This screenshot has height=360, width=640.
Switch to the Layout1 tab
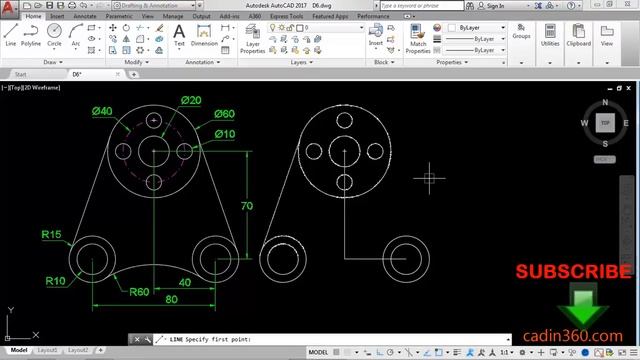coord(47,350)
